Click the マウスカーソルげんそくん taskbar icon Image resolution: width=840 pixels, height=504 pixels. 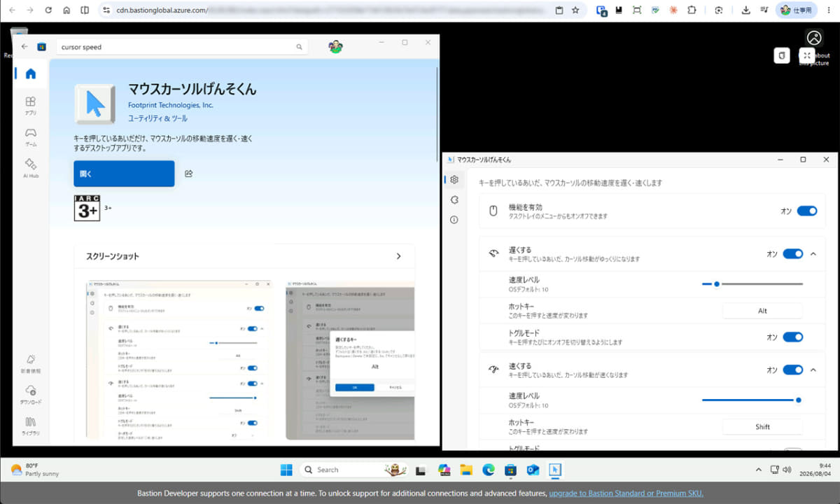point(554,470)
